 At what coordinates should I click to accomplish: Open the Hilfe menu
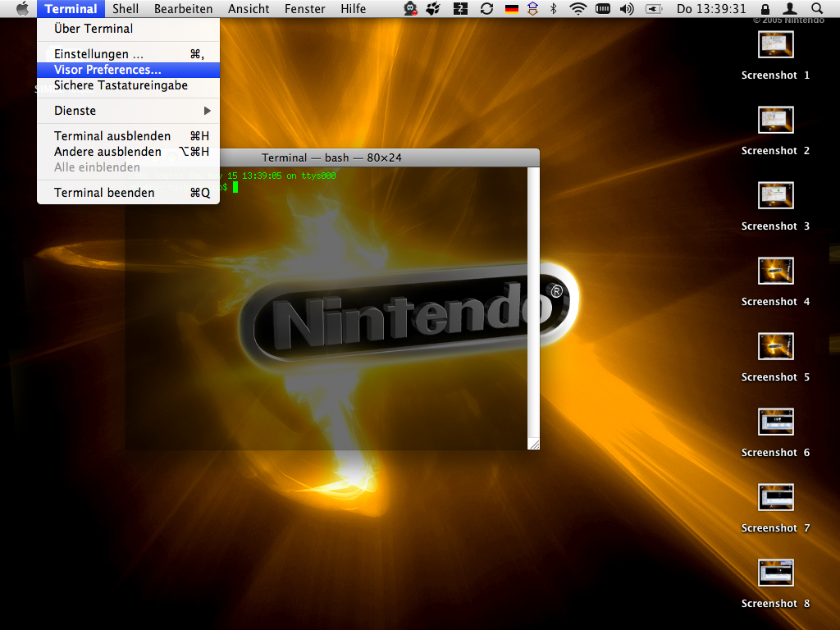(x=353, y=8)
